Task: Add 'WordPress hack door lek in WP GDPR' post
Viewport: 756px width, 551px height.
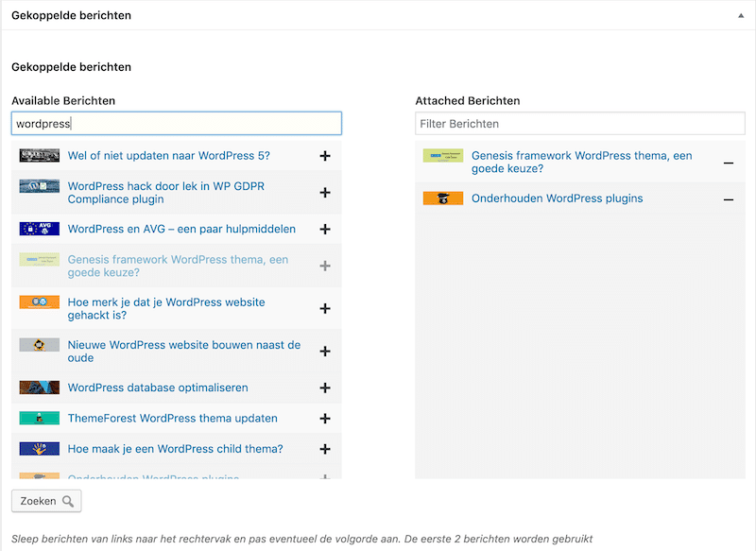Action: coord(325,193)
